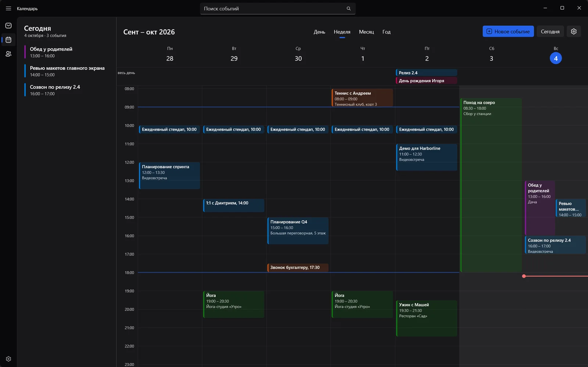Screen dimensions: 588x367
Task: Open День рождения Игоря all-day event
Action: pos(426,81)
